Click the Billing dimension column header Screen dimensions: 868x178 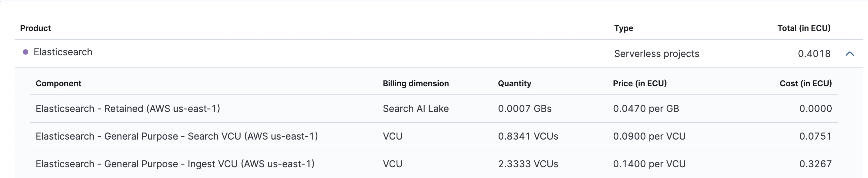coord(415,83)
